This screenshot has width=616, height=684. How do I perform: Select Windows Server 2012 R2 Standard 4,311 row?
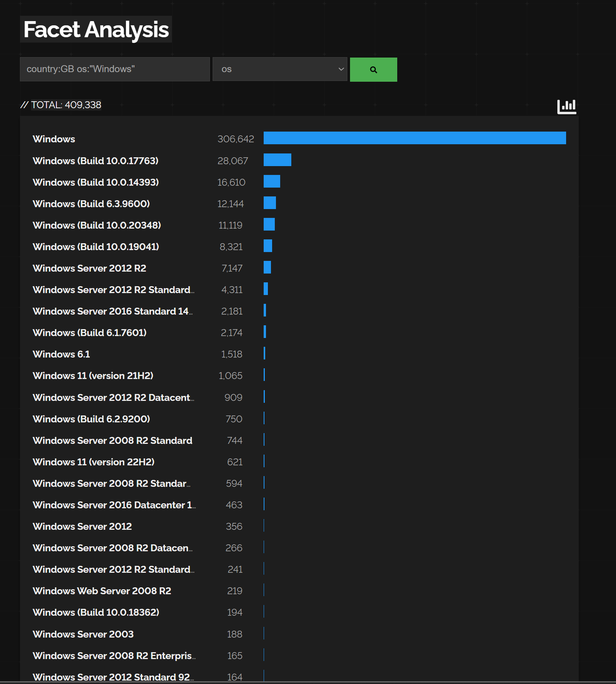tap(114, 290)
